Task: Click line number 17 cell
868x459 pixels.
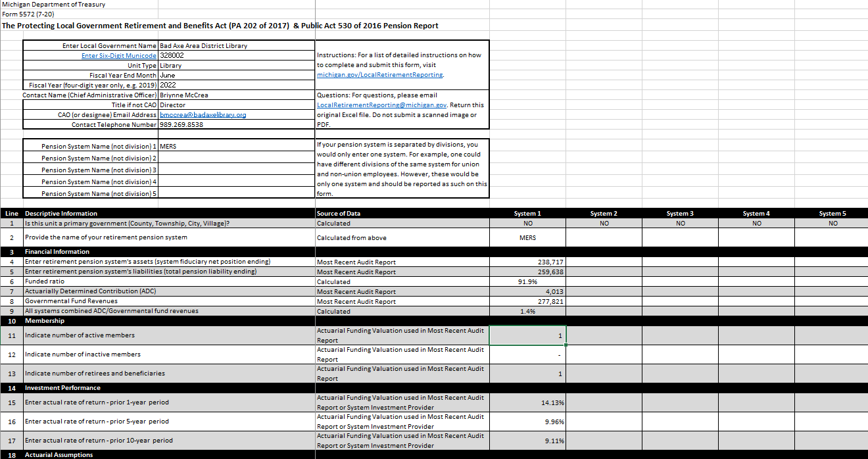Action: point(12,441)
